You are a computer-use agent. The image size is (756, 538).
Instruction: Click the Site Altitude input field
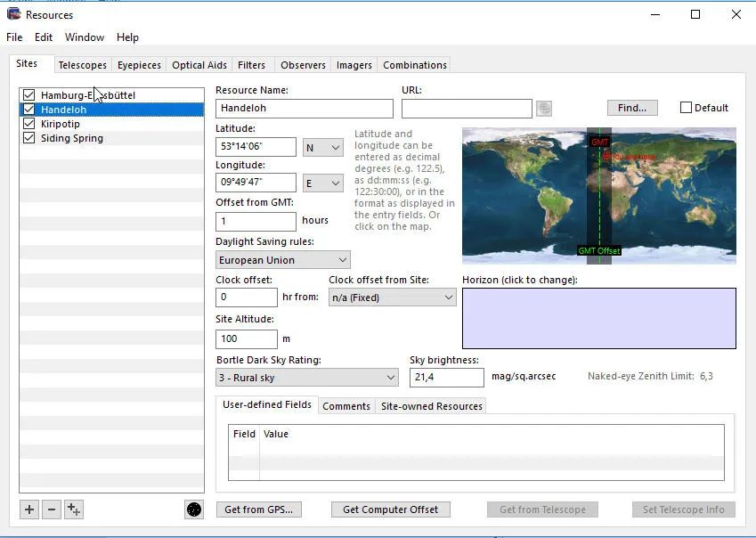247,338
